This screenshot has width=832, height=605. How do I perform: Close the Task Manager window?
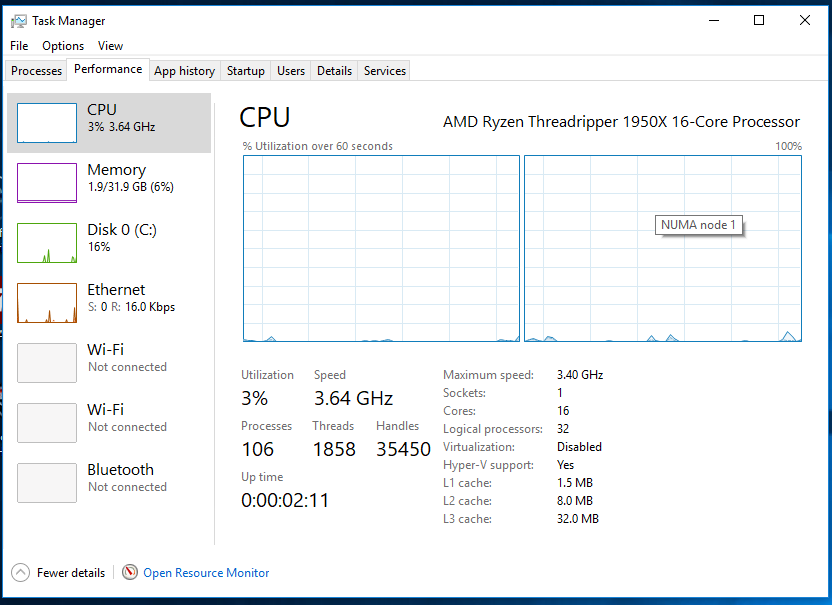(805, 20)
